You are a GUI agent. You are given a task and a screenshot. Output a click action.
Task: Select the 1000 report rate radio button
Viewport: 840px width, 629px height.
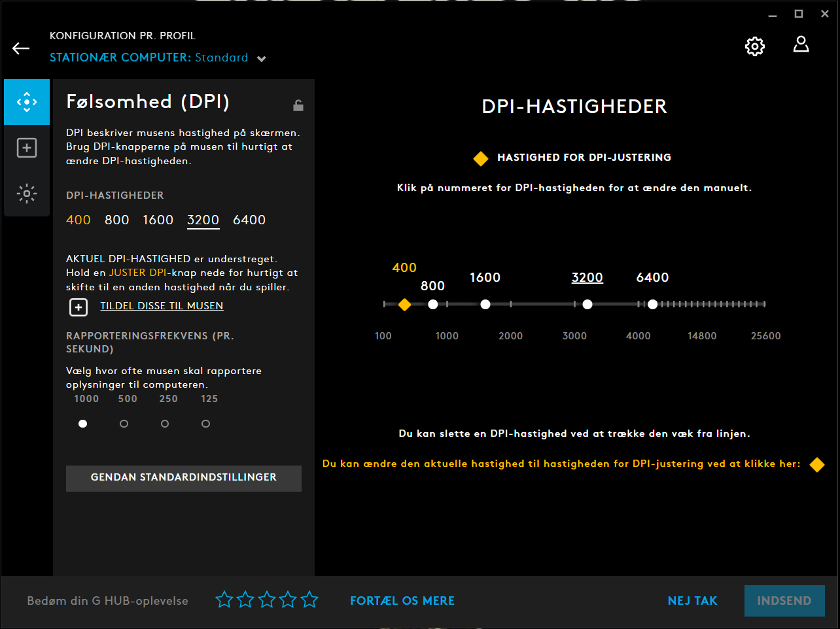tap(82, 424)
